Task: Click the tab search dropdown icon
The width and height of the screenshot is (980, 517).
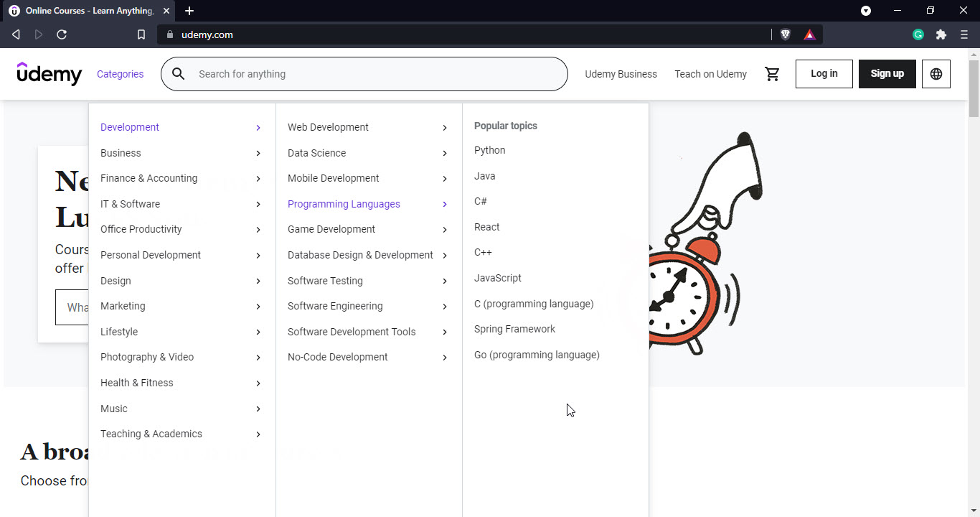Action: click(866, 11)
